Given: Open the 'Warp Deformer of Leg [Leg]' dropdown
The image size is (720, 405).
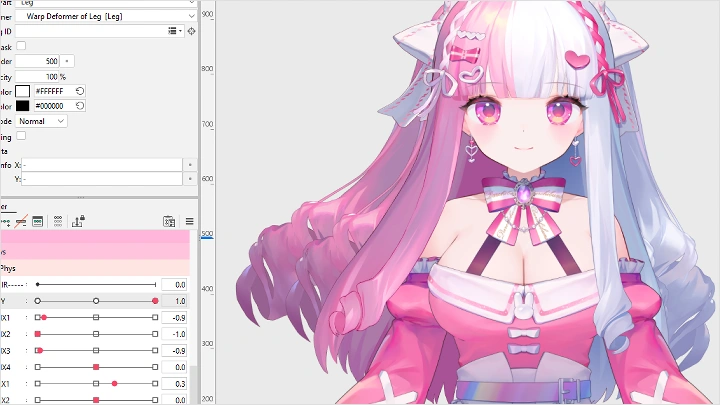Looking at the screenshot, I should click(x=106, y=16).
